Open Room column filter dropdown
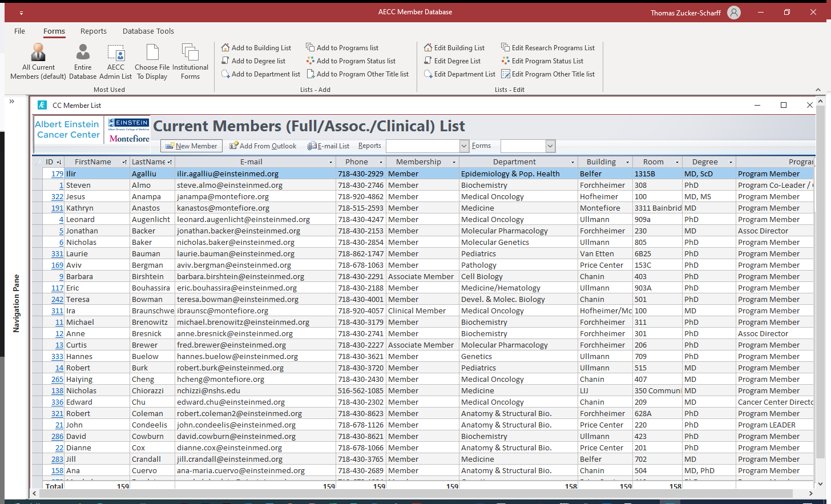Image resolution: width=831 pixels, height=504 pixels. (x=677, y=162)
